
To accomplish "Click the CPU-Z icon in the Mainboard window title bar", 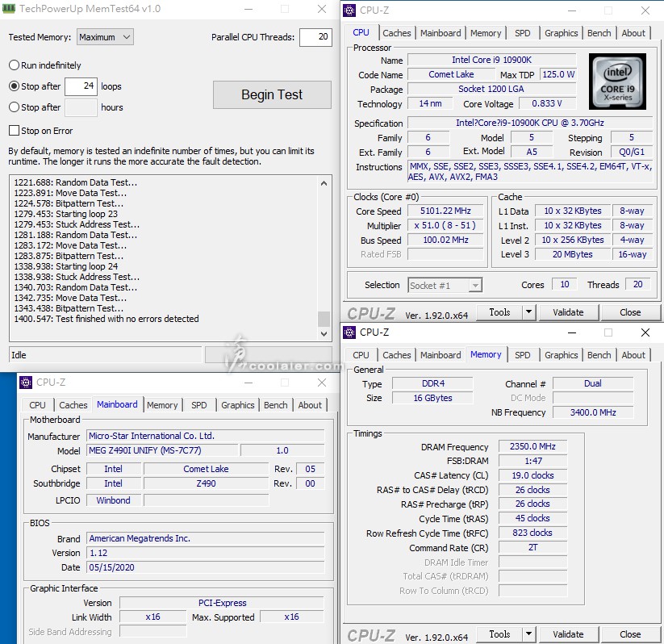I will point(26,383).
